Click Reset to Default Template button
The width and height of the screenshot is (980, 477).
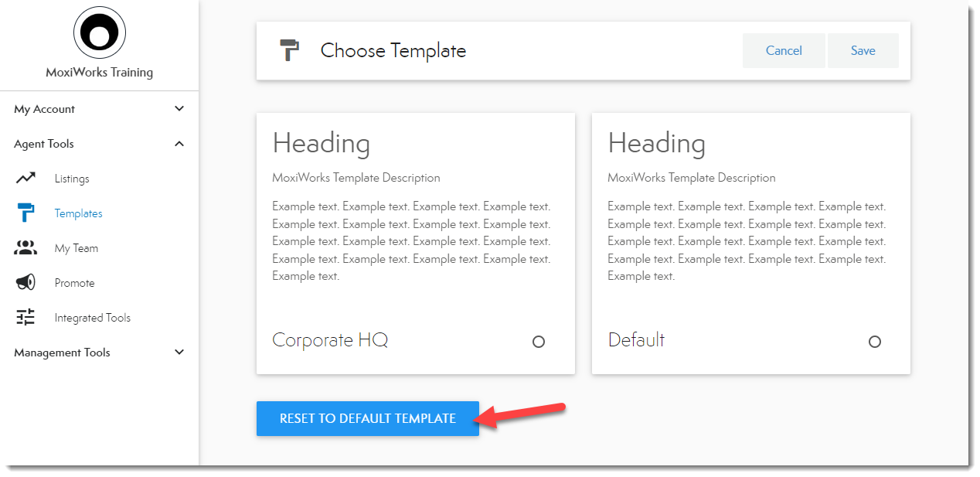pyautogui.click(x=367, y=418)
